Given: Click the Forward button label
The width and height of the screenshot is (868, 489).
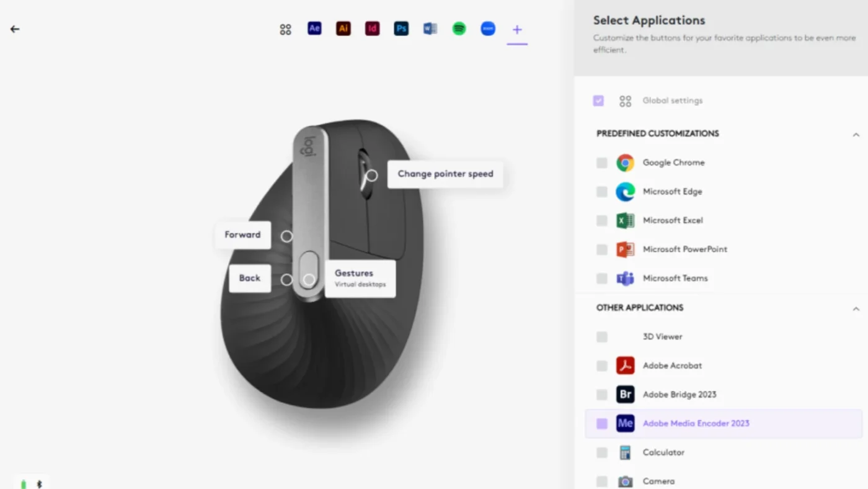Looking at the screenshot, I should (x=242, y=235).
